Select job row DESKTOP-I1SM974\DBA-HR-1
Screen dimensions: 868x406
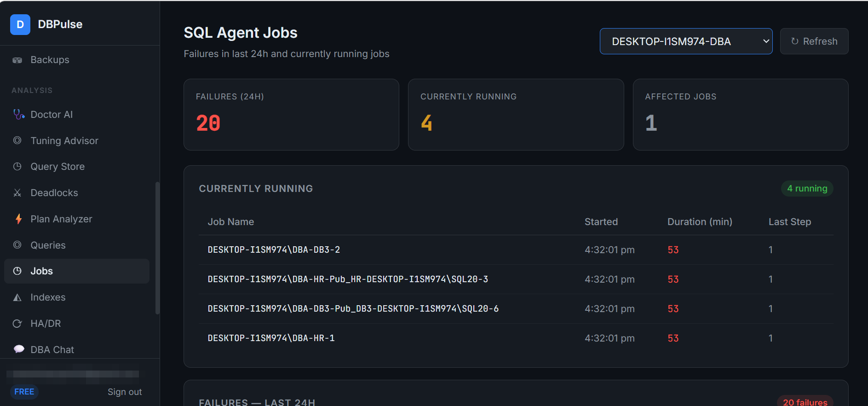(516, 338)
